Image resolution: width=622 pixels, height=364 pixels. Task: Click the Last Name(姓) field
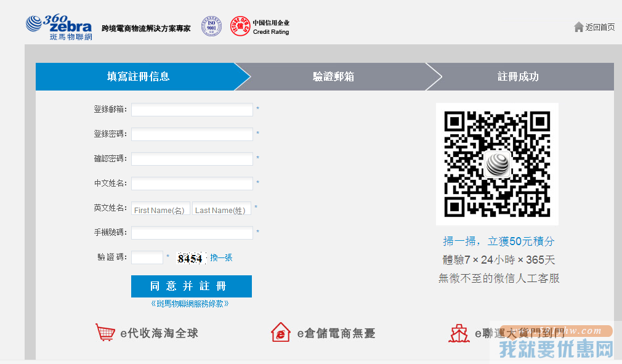point(222,208)
